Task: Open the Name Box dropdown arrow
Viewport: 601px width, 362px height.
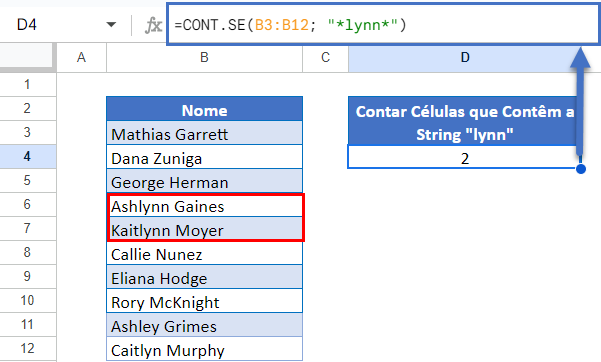Action: [x=111, y=25]
